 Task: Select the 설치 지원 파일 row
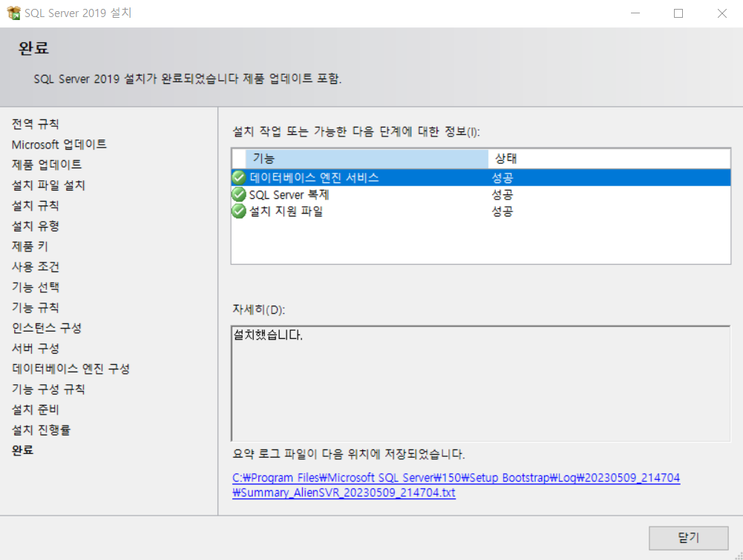[x=480, y=211]
